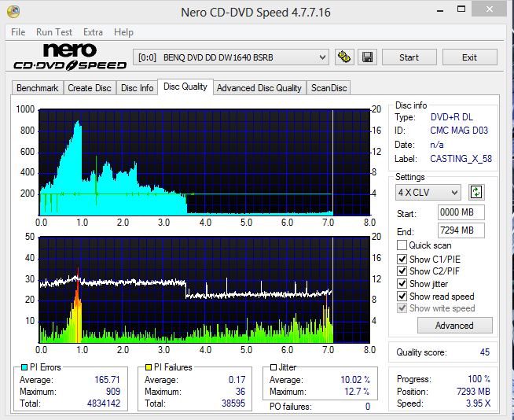Click yellow PI Failures legend square
This screenshot has width=514, height=420.
(149, 367)
